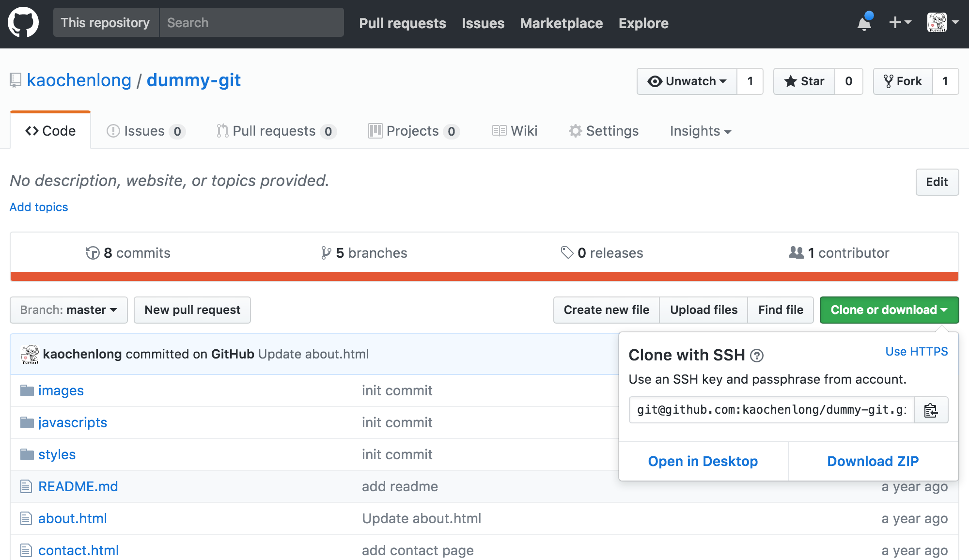Click the GitHub octocat logo
969x560 pixels.
[x=23, y=23]
